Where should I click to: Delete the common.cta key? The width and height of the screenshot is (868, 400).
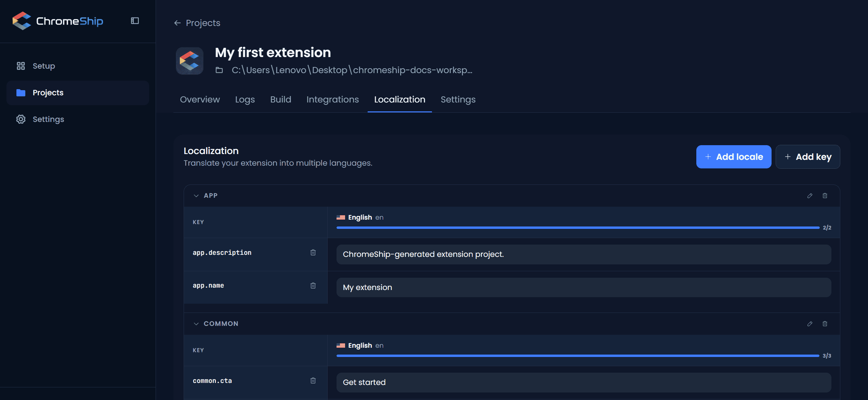pos(313,381)
